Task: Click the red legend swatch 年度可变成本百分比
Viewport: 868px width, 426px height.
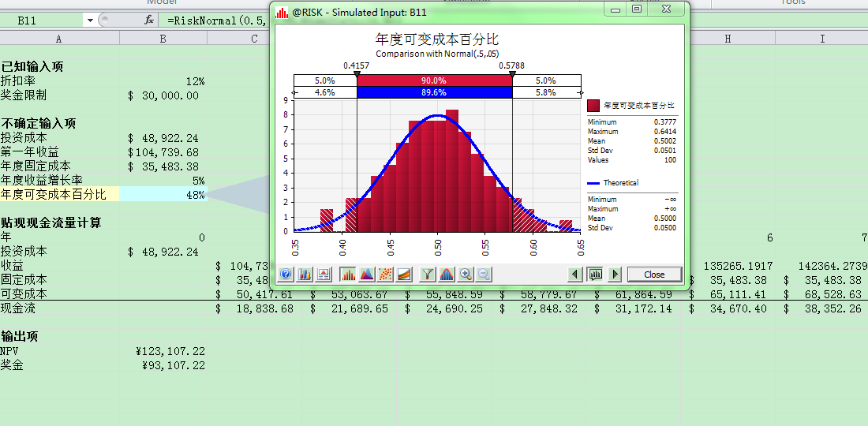Action: 593,105
